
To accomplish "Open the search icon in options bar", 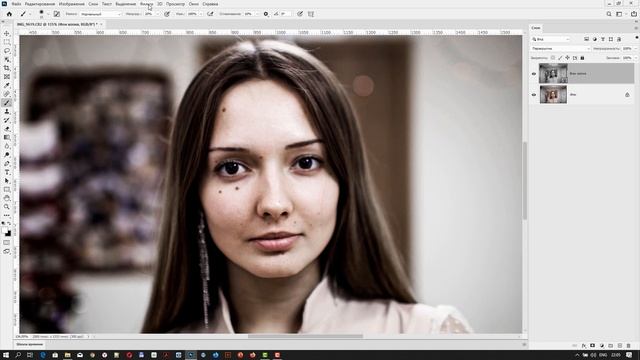I will (x=609, y=14).
